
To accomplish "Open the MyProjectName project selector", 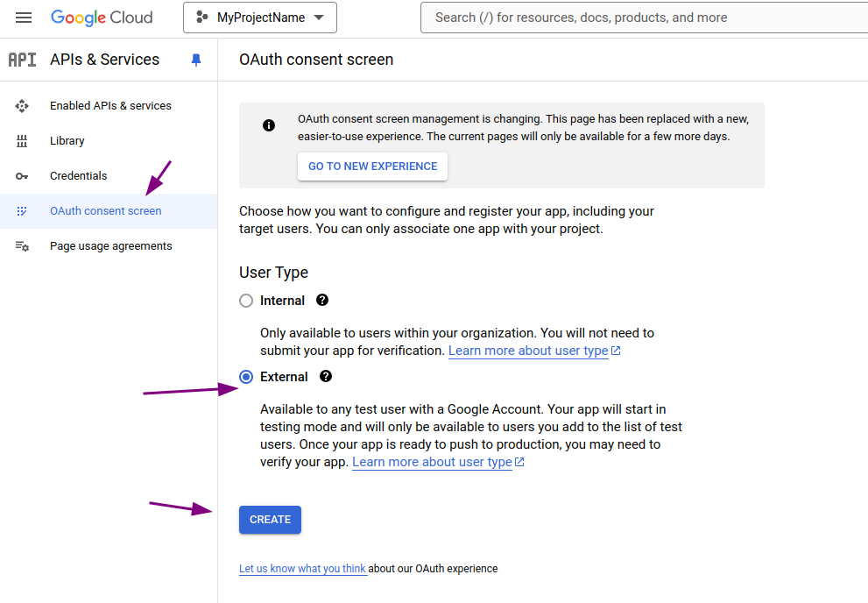I will (259, 17).
